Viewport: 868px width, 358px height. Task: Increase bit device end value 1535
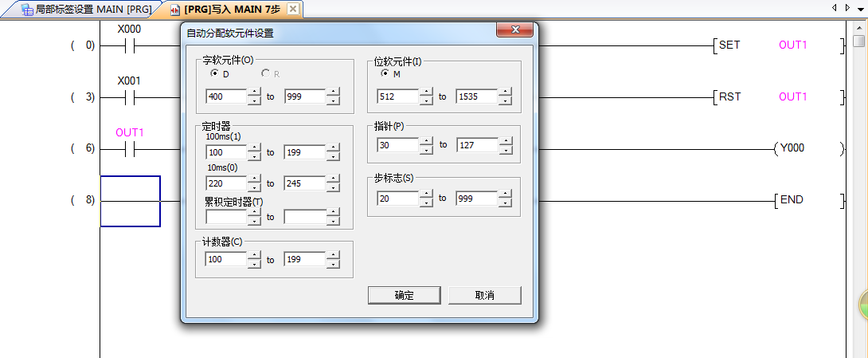505,92
